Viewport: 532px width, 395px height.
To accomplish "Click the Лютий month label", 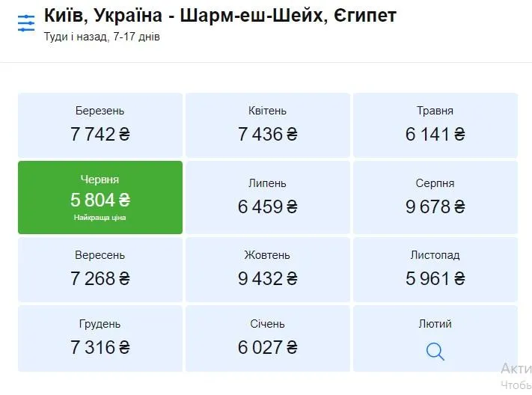I will click(435, 324).
